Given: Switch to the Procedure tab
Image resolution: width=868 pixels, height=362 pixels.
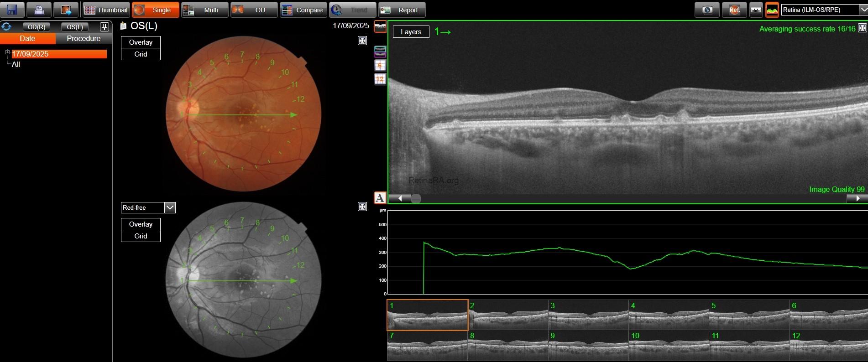Looking at the screenshot, I should (x=84, y=39).
